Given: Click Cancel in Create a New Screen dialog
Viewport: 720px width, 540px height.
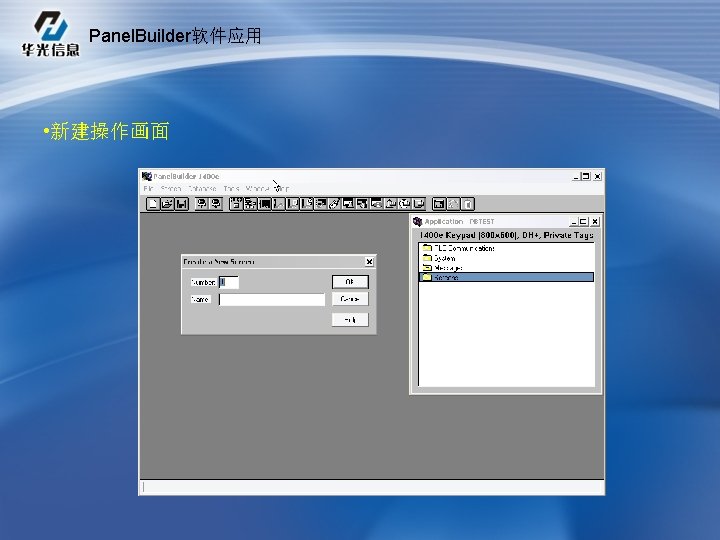Looking at the screenshot, I should [350, 299].
